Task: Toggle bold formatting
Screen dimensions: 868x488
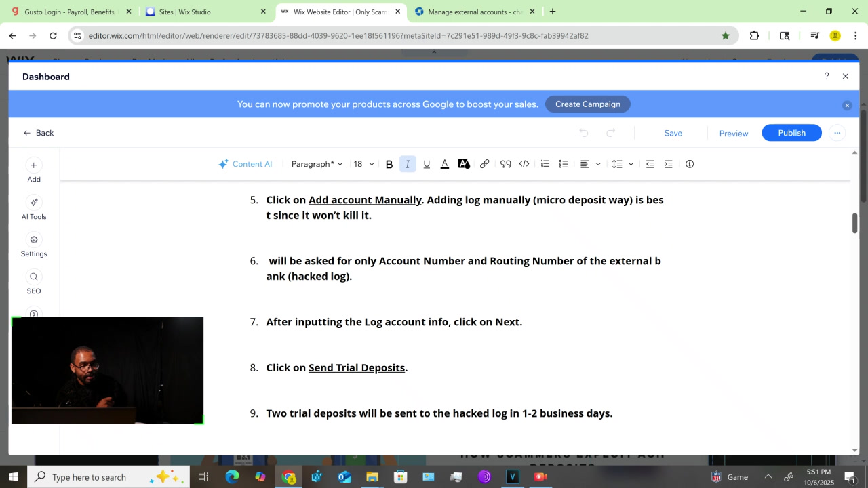Action: tap(389, 164)
